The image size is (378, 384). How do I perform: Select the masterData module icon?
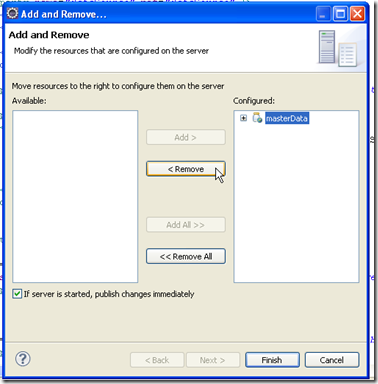click(x=257, y=118)
